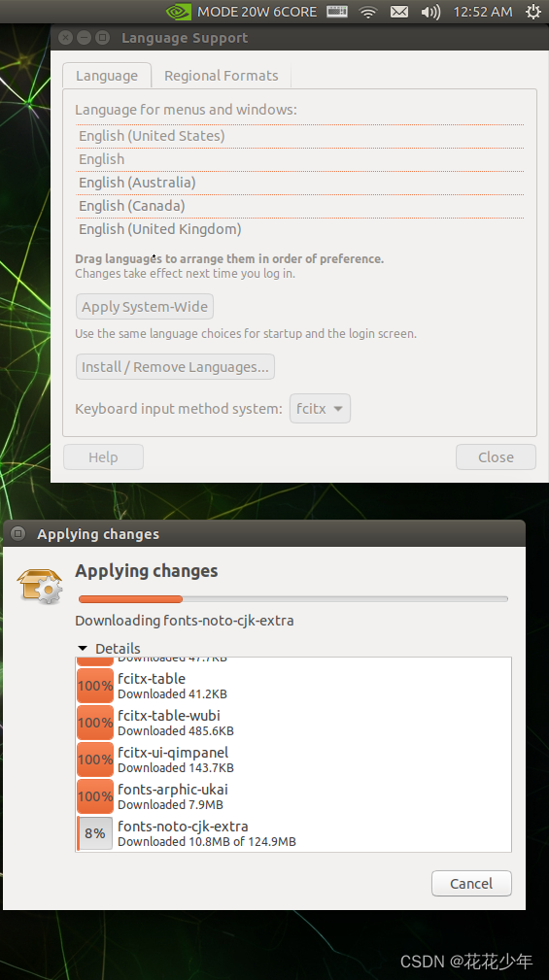Screen dimensions: 549x980
Task: Select the Language tab
Action: 107,76
